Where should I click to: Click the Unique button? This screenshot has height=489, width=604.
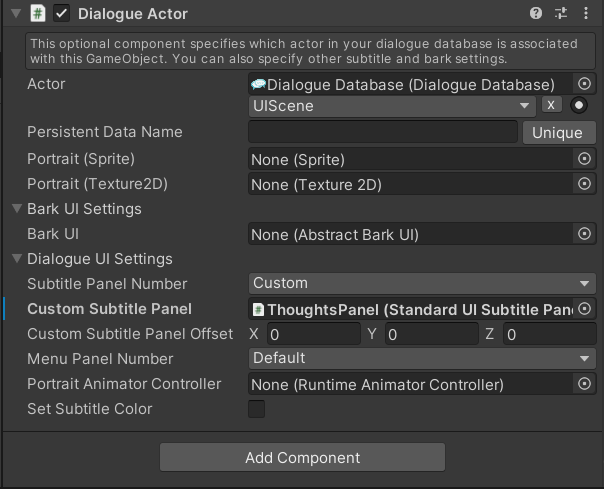point(559,133)
